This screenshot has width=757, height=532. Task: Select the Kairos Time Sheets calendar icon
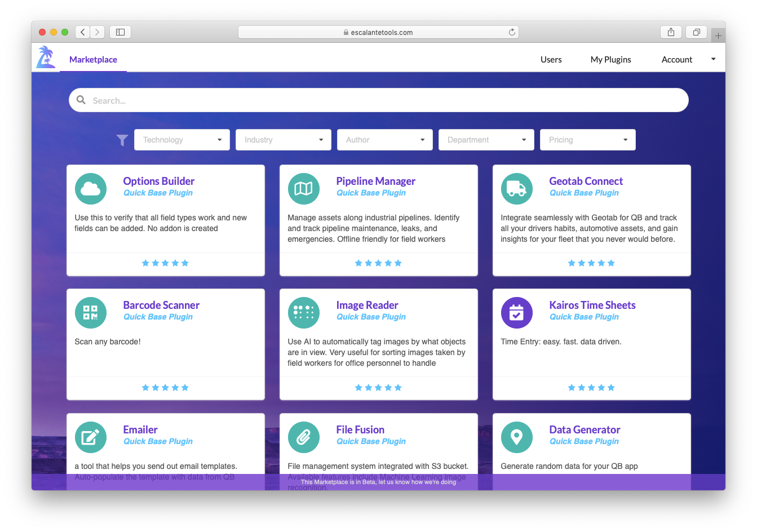point(517,313)
